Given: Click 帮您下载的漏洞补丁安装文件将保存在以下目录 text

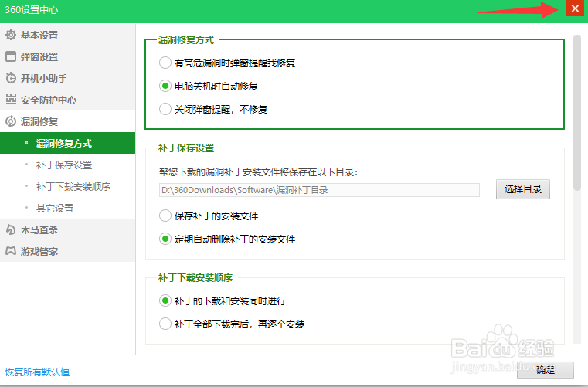Looking at the screenshot, I should [258, 172].
